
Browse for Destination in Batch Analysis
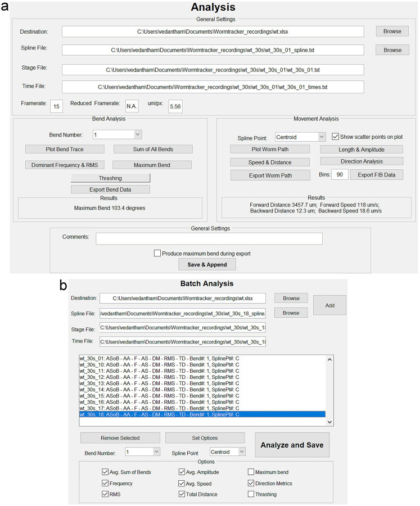tap(291, 298)
